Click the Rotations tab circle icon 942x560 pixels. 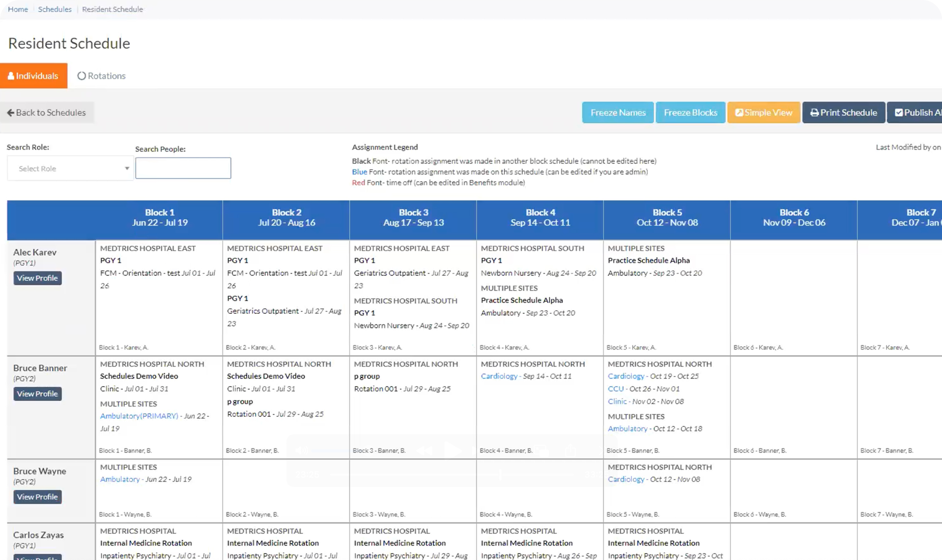coord(82,76)
